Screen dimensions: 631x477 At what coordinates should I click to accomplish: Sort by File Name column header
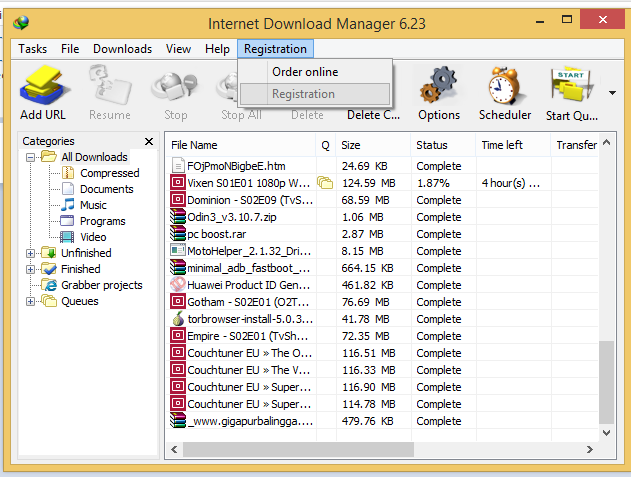click(x=241, y=145)
